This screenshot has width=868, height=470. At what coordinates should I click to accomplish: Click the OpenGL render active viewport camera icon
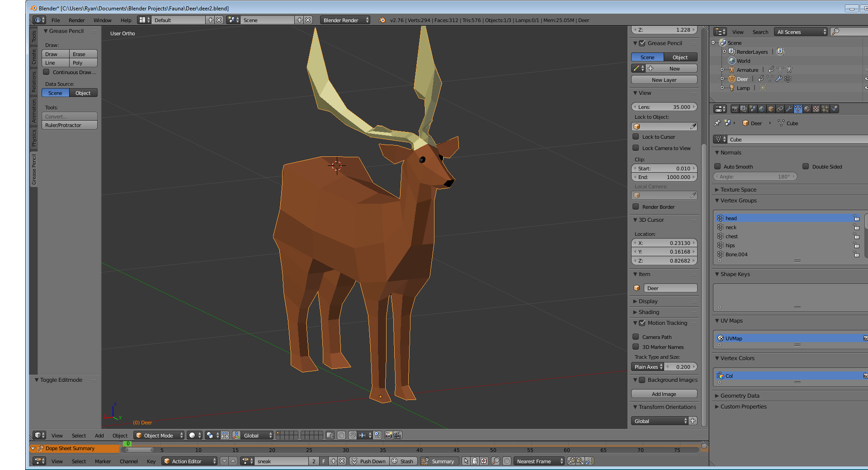coord(388,435)
